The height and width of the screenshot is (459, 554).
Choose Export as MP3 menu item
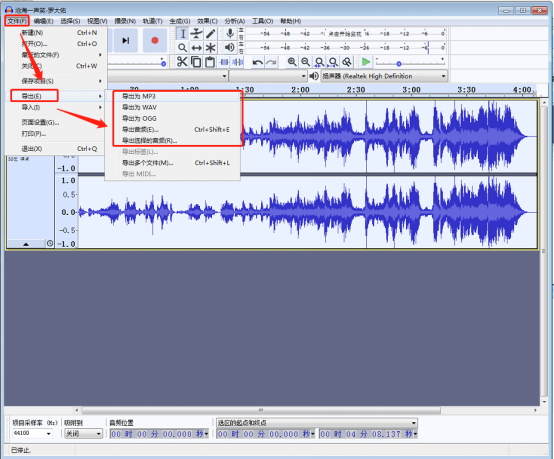coord(138,96)
